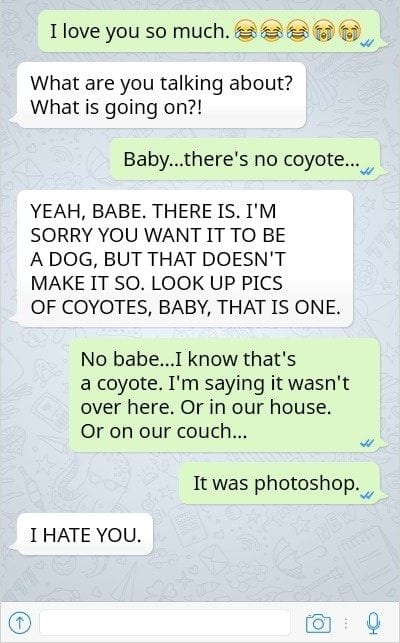400x643 pixels.
Task: Click the read receipt on "Or on our couch" message
Action: 366,443
